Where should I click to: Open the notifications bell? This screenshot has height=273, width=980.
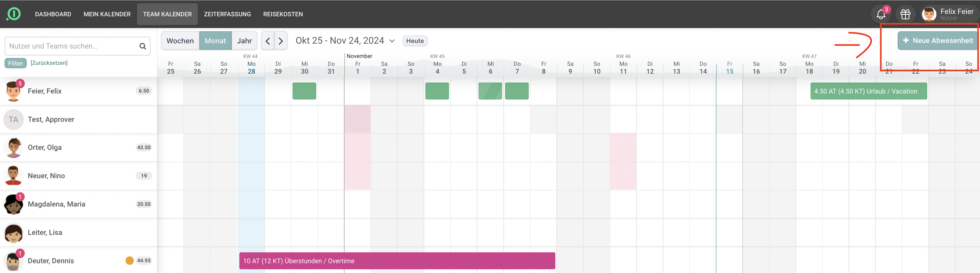click(881, 14)
